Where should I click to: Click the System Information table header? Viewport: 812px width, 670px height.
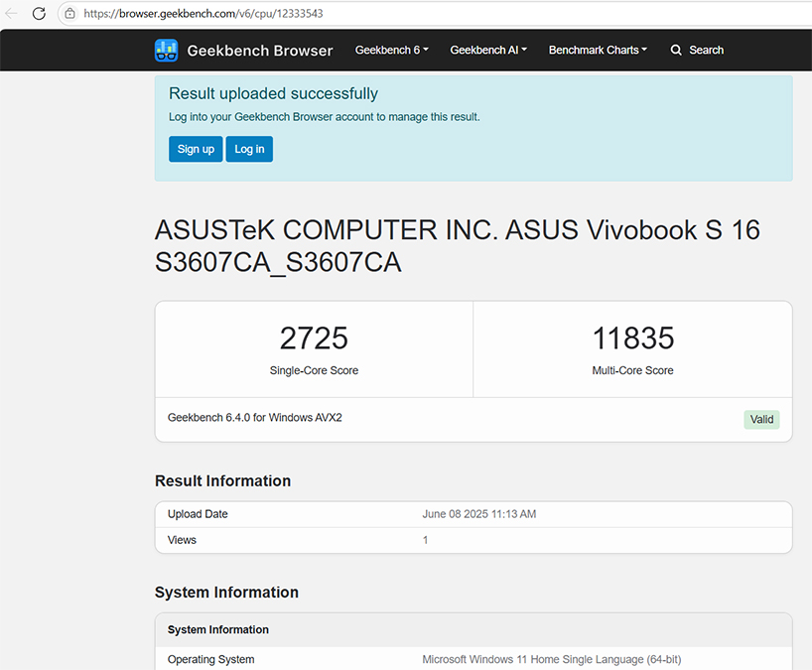218,629
